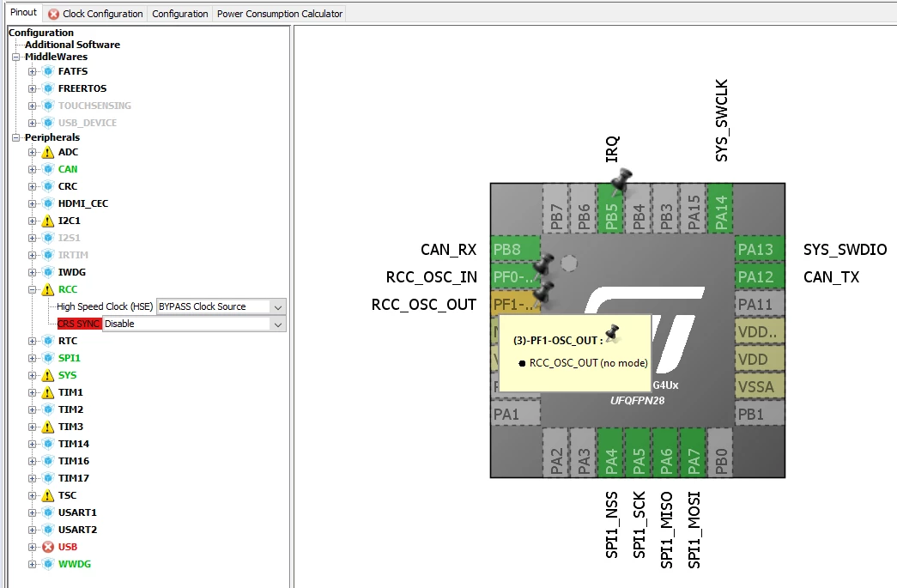897x588 pixels.
Task: Expand the ADC peripheral node
Action: coord(32,152)
